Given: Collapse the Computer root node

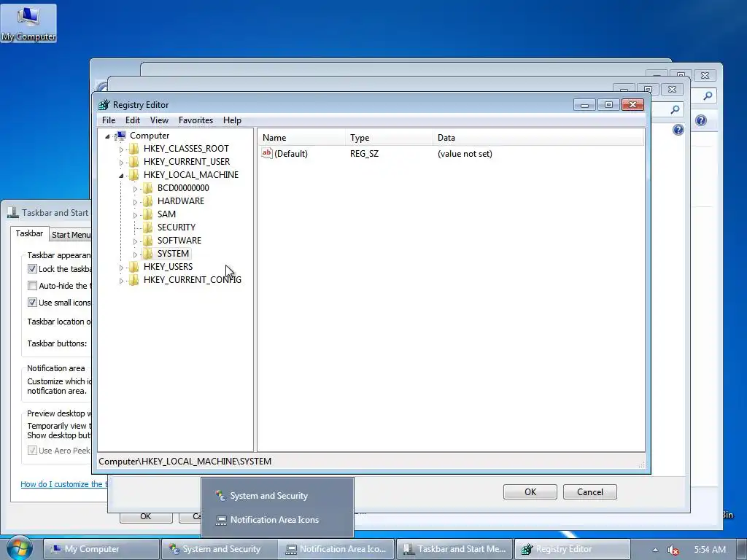Looking at the screenshot, I should 108,136.
